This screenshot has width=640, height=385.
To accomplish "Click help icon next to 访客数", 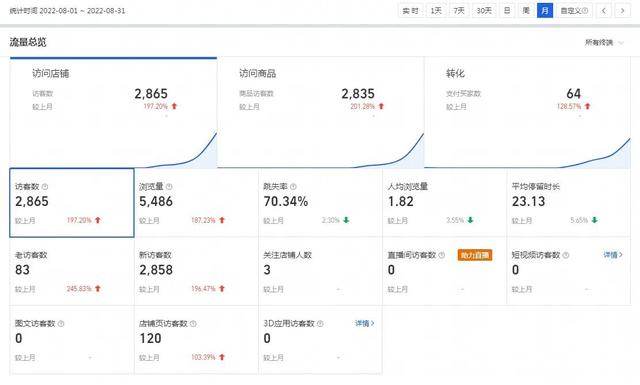I will click(x=45, y=187).
